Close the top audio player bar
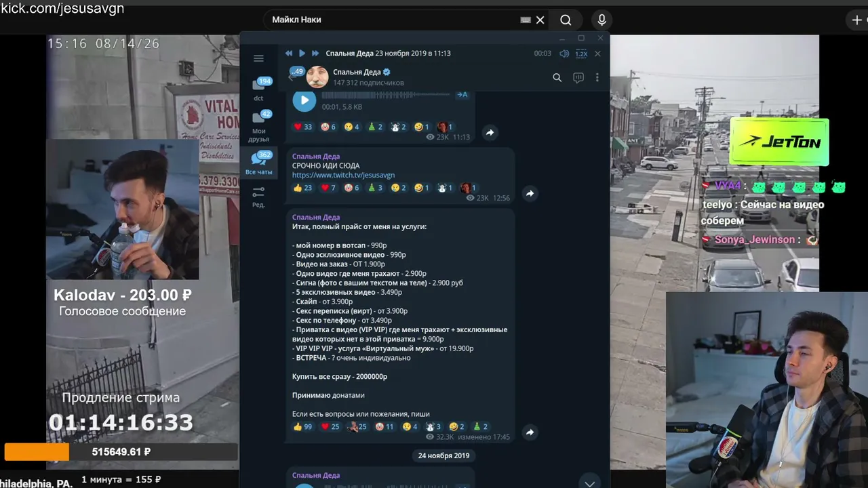868x488 pixels. pyautogui.click(x=597, y=54)
